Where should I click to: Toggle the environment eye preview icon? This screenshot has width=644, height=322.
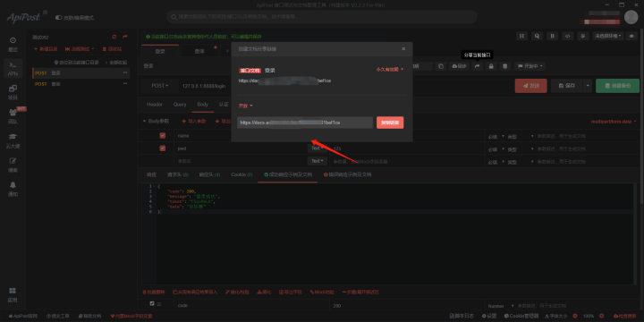click(632, 36)
